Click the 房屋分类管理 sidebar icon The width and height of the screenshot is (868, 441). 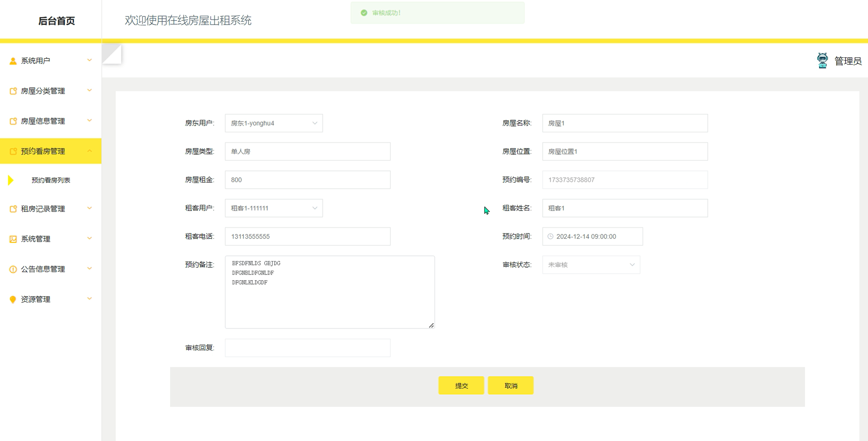coord(13,91)
